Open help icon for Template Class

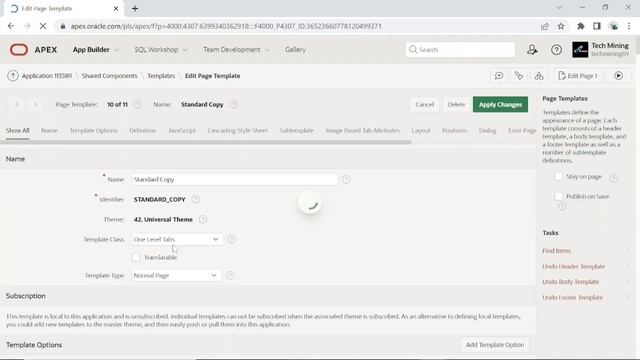point(231,239)
